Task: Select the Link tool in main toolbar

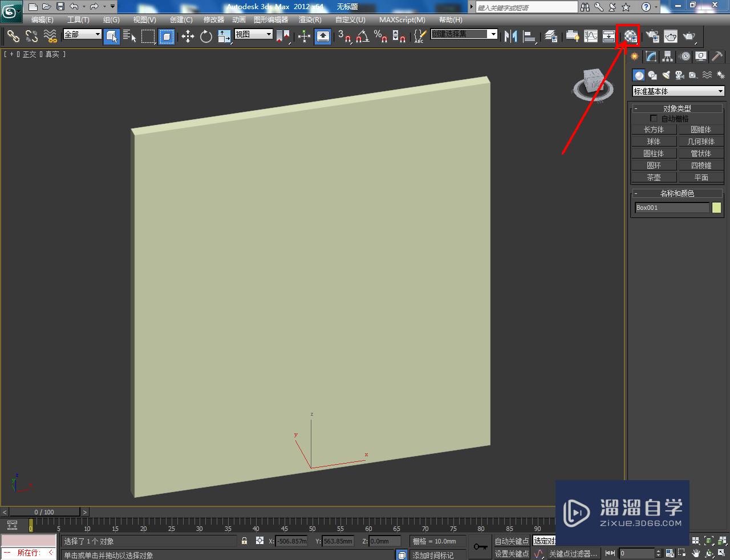Action: tap(13, 36)
